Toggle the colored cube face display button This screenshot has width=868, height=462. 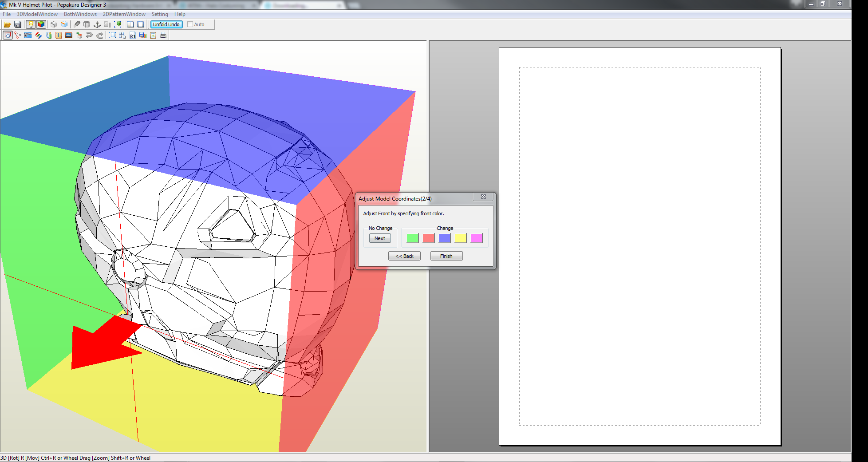[x=41, y=24]
